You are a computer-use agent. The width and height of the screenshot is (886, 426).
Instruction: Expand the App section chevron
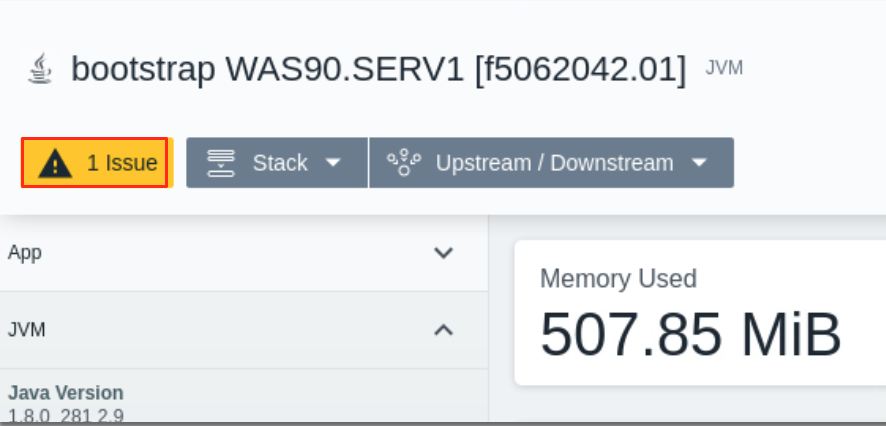point(443,253)
